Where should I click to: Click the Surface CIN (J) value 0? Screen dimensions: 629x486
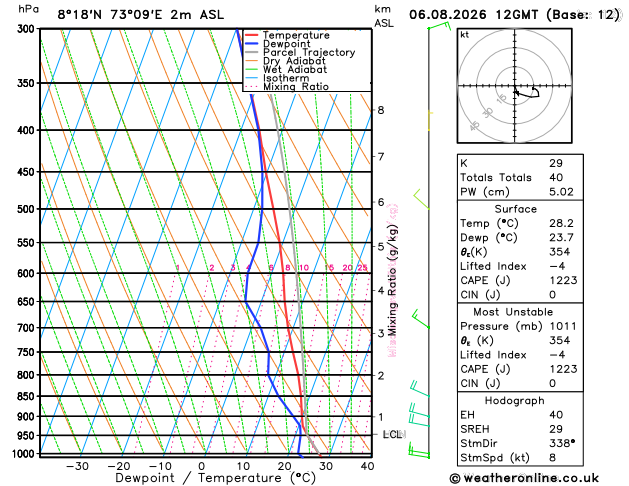(553, 295)
